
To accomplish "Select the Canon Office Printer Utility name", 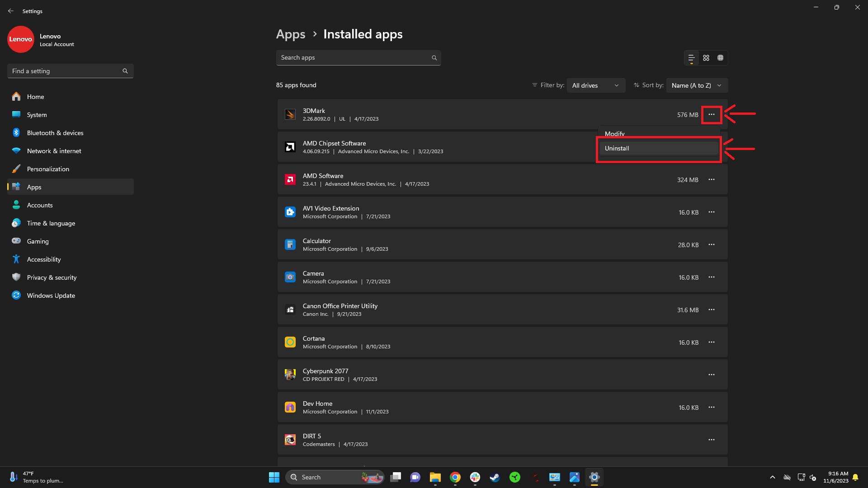I will pyautogui.click(x=340, y=306).
